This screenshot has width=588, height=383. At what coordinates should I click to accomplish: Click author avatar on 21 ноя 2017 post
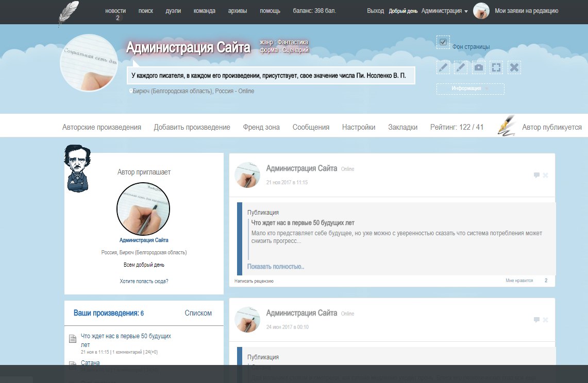(x=247, y=175)
